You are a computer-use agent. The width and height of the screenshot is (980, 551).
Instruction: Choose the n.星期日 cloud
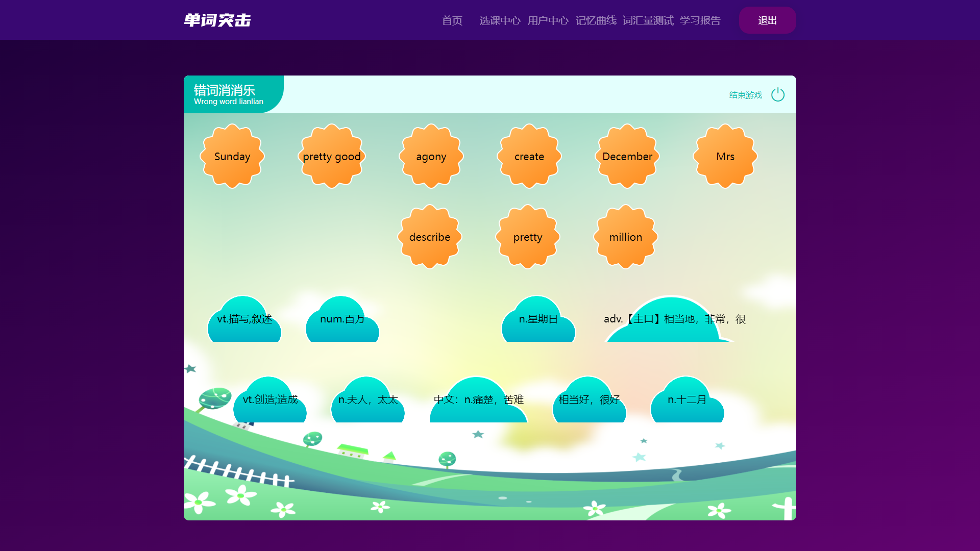pyautogui.click(x=538, y=321)
